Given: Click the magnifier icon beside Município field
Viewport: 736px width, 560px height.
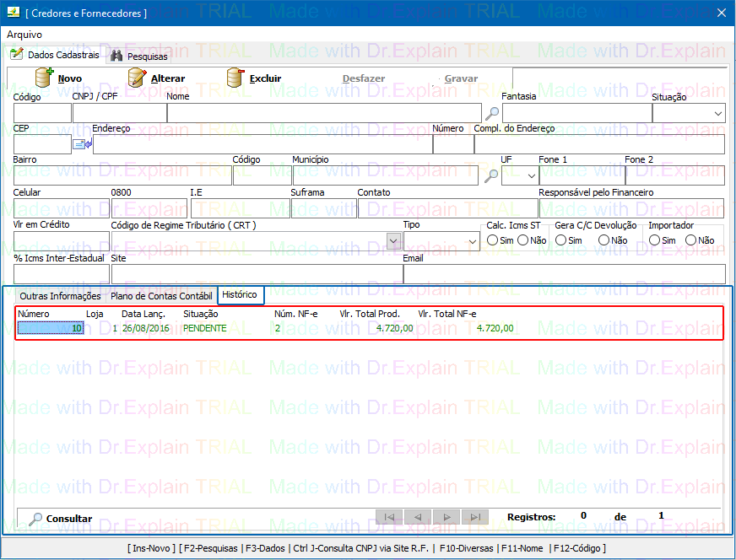Looking at the screenshot, I should (x=490, y=175).
